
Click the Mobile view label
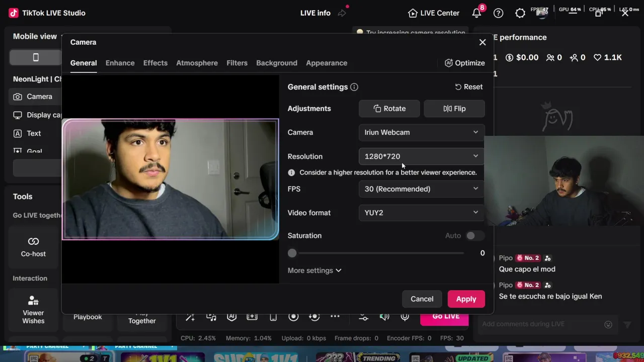point(35,36)
